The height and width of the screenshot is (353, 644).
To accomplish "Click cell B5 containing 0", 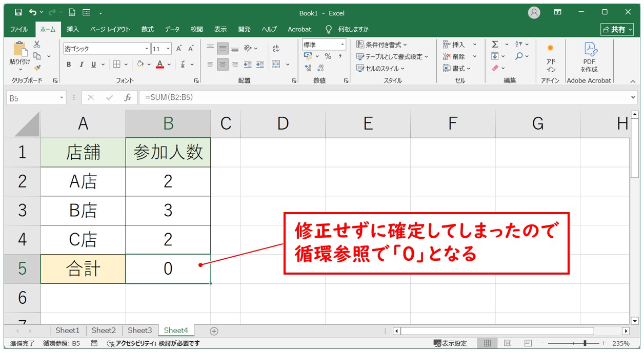I will point(168,269).
